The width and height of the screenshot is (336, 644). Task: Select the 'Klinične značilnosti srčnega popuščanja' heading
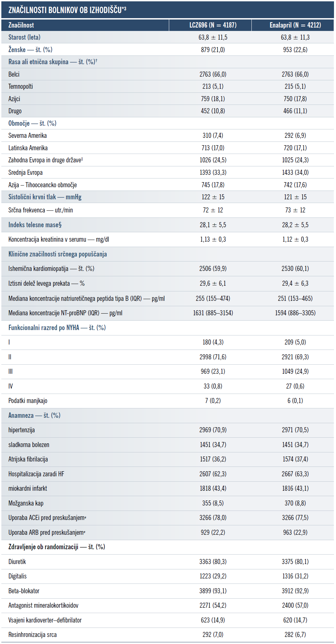[x=57, y=254]
